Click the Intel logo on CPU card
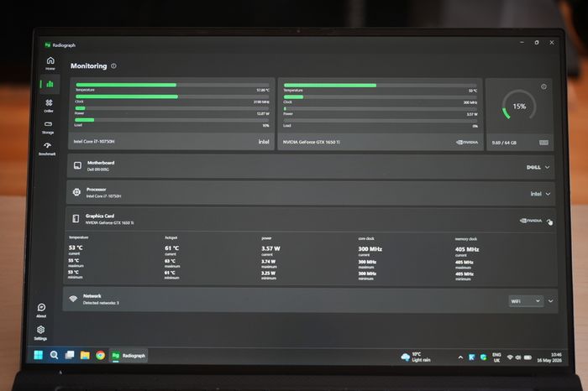Image resolution: width=588 pixels, height=391 pixels. [264, 142]
